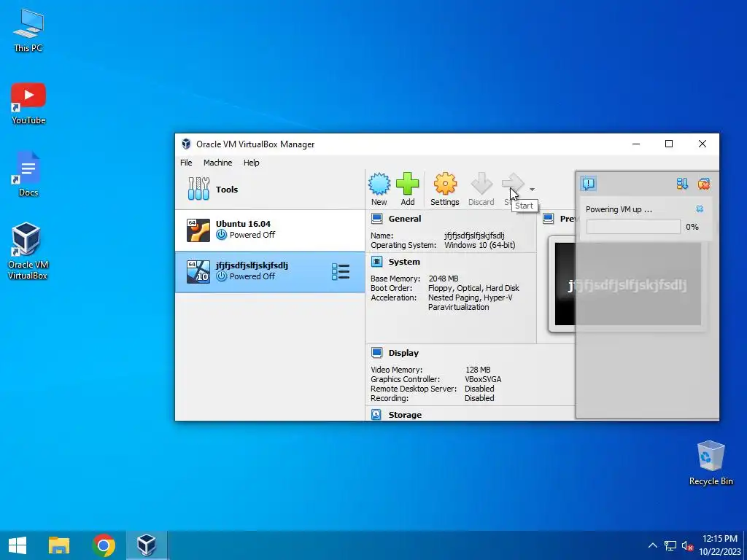The image size is (747, 560).
Task: Click the network tray icon
Action: click(670, 545)
